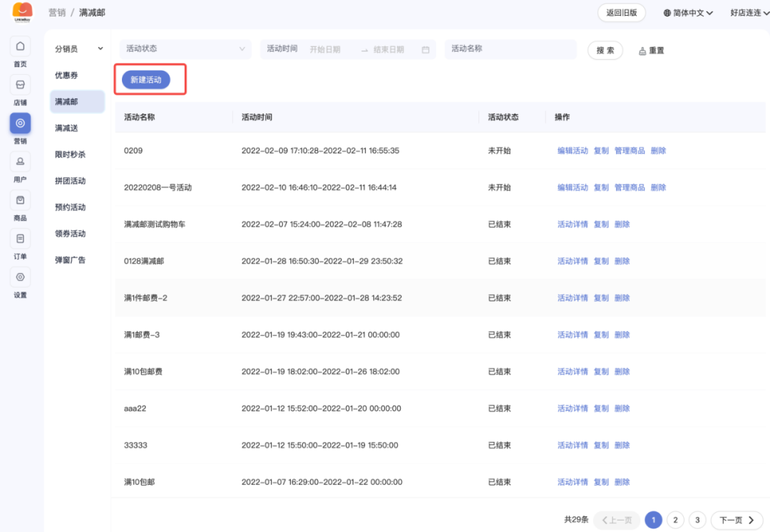Go to page 3 in pagination

(x=697, y=520)
